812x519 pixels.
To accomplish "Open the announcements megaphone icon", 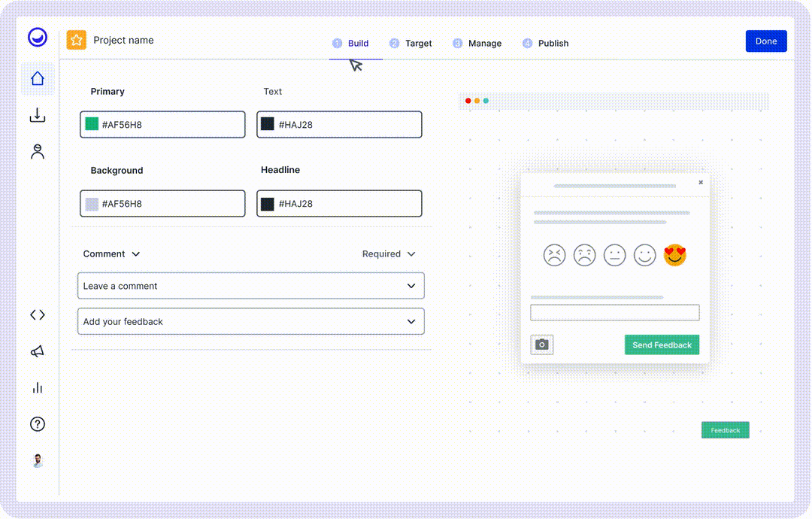I will (x=37, y=351).
